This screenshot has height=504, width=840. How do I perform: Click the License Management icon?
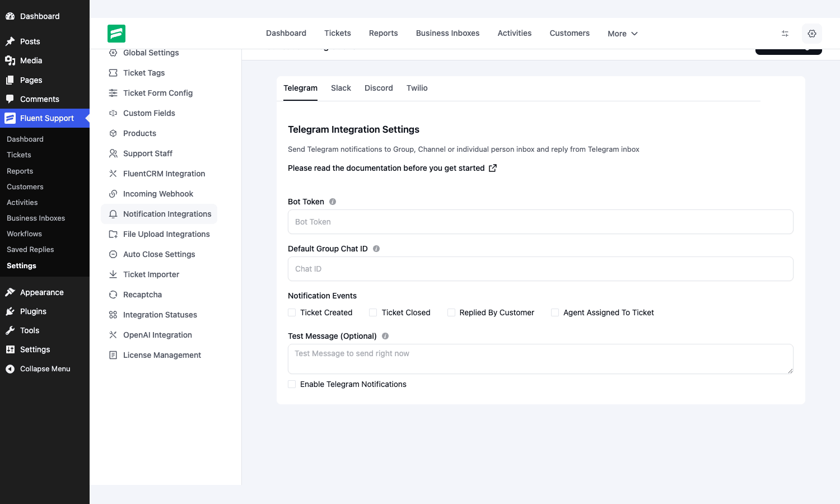tap(113, 355)
